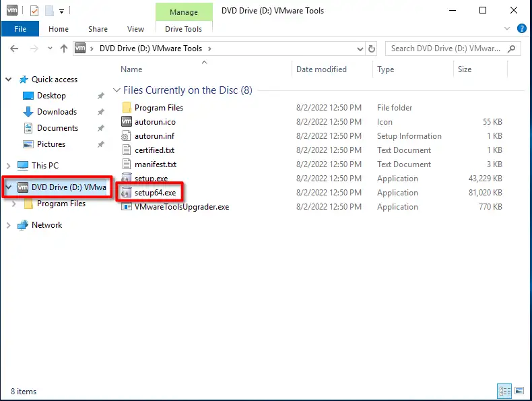Screen dimensions: 532x401
Task: Sort by Type column header
Action: 385,69
